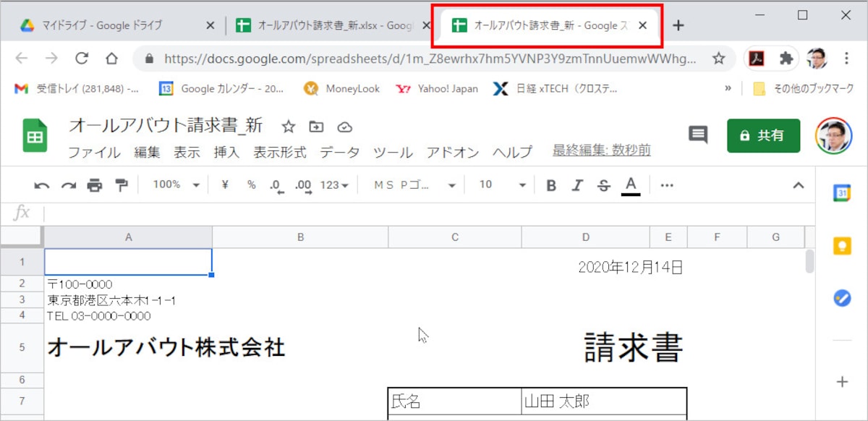Image resolution: width=868 pixels, height=421 pixels.
Task: Click the undo arrow in toolbar
Action: 42,185
